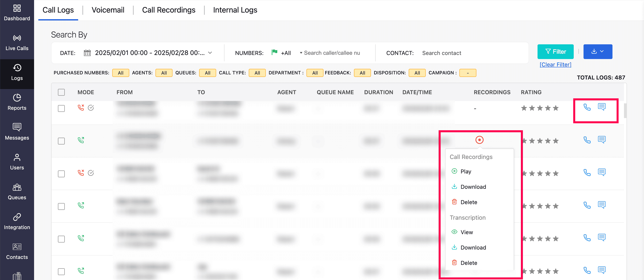Click phone call icon in first row

click(x=587, y=107)
